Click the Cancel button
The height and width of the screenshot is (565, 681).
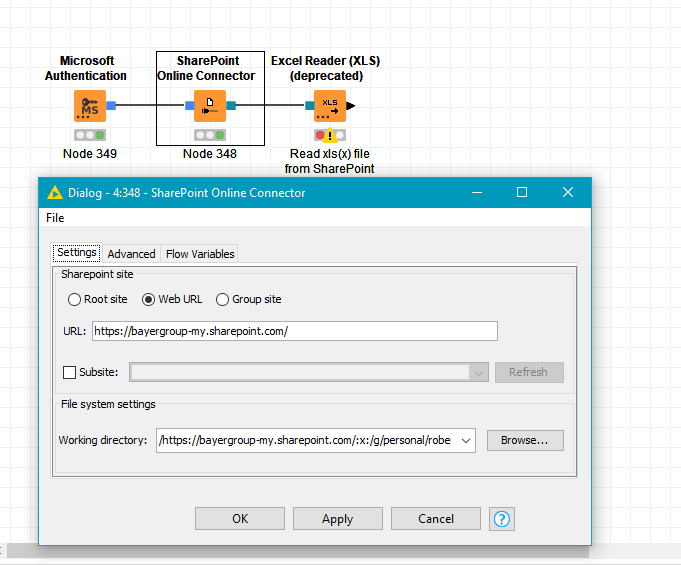point(436,519)
